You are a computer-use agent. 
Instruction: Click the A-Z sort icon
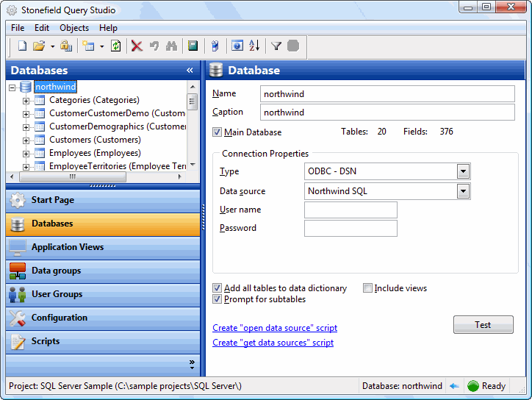254,46
